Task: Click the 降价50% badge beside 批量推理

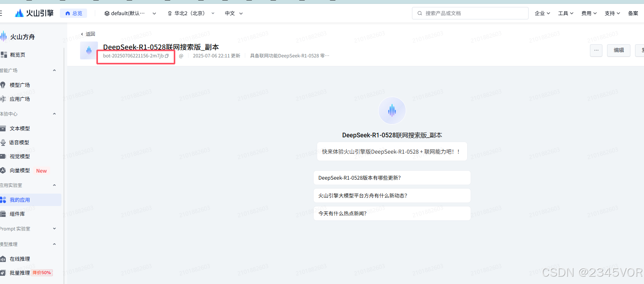Action: tap(42, 273)
